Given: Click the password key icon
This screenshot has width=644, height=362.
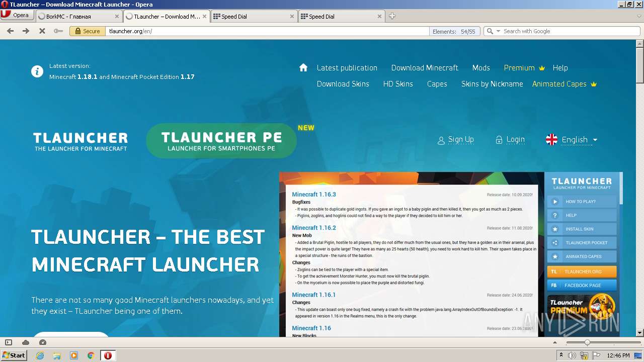Looking at the screenshot, I should [58, 31].
